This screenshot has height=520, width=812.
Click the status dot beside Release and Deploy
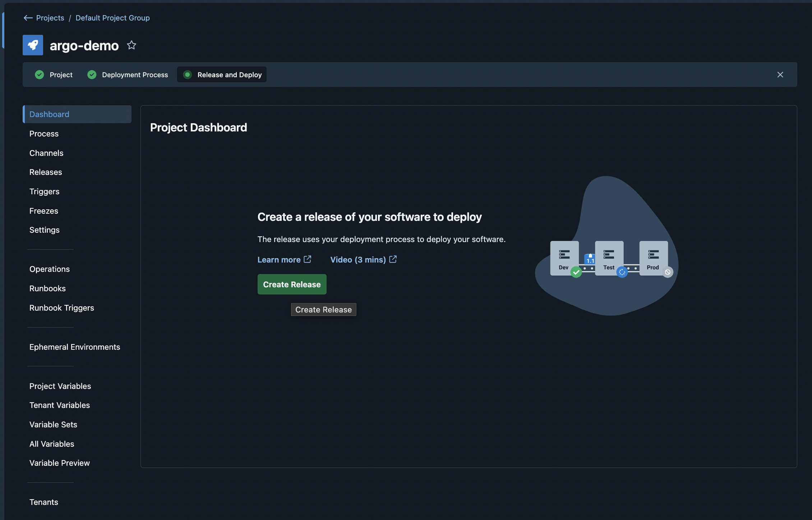click(x=187, y=75)
